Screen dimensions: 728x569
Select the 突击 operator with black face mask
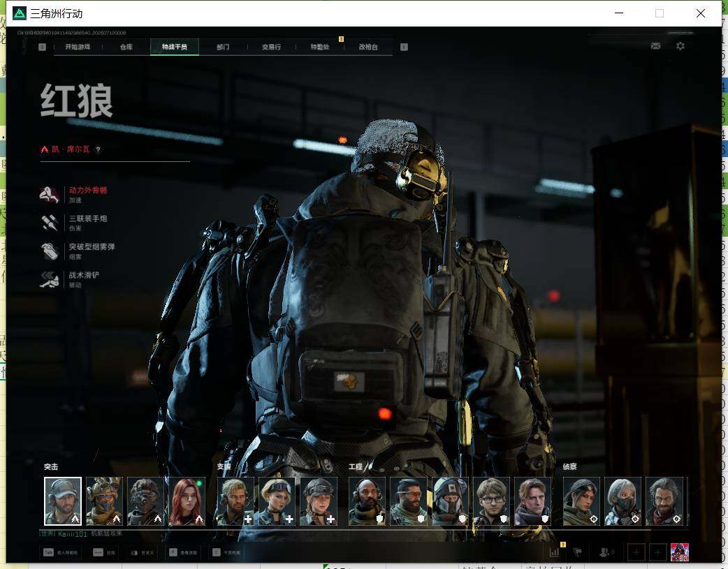coord(145,501)
